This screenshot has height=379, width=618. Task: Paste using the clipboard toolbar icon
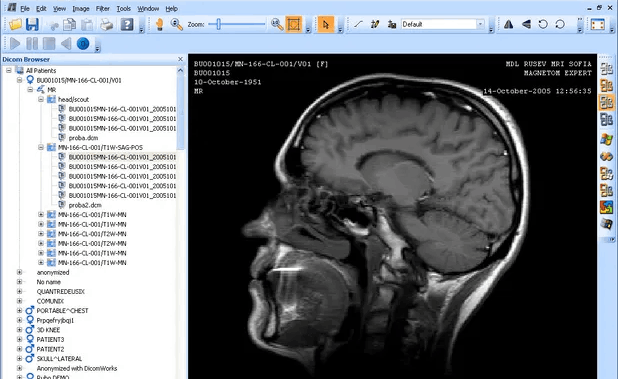point(87,24)
